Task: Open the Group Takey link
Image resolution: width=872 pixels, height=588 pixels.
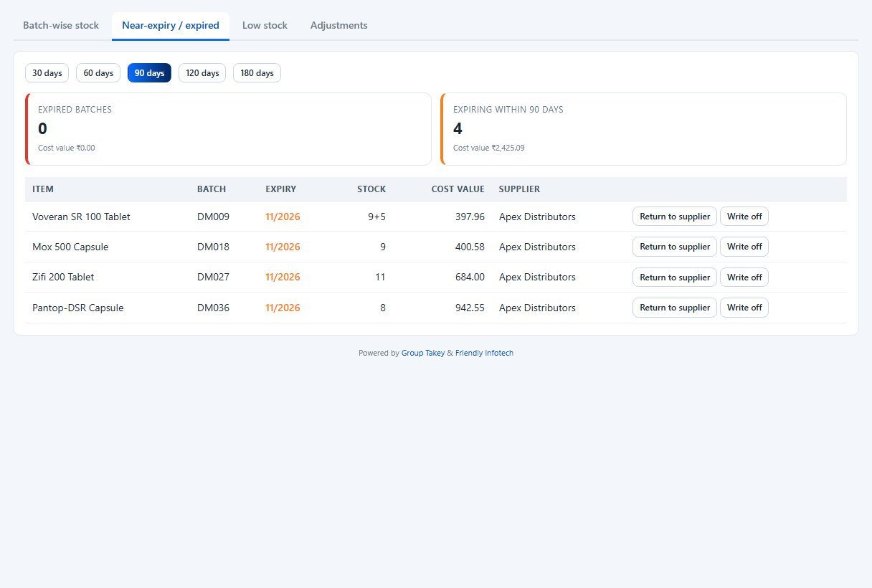Action: point(423,353)
